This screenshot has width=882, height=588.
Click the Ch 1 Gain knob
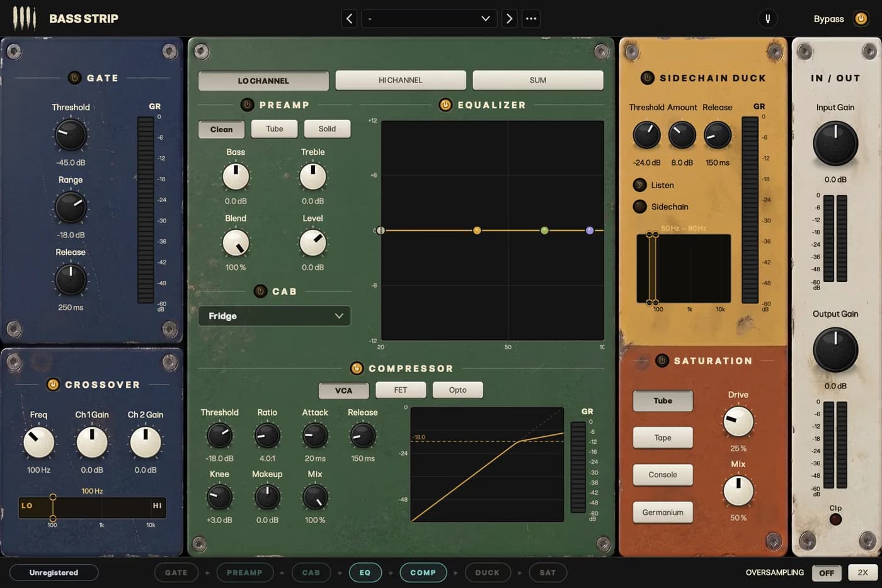pyautogui.click(x=92, y=443)
